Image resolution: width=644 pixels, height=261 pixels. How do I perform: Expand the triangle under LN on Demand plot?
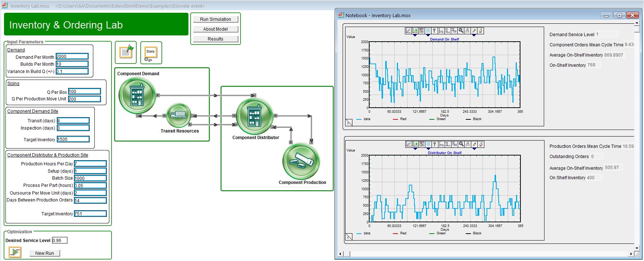pos(415,35)
